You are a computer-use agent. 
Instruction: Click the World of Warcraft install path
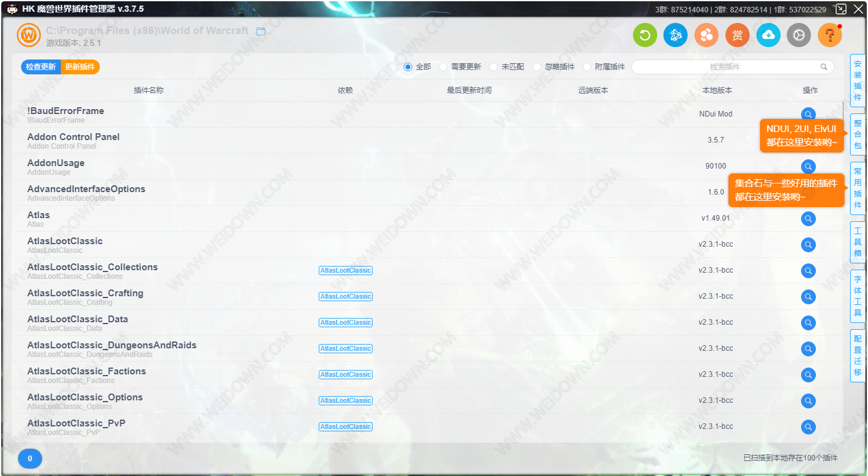click(x=147, y=30)
